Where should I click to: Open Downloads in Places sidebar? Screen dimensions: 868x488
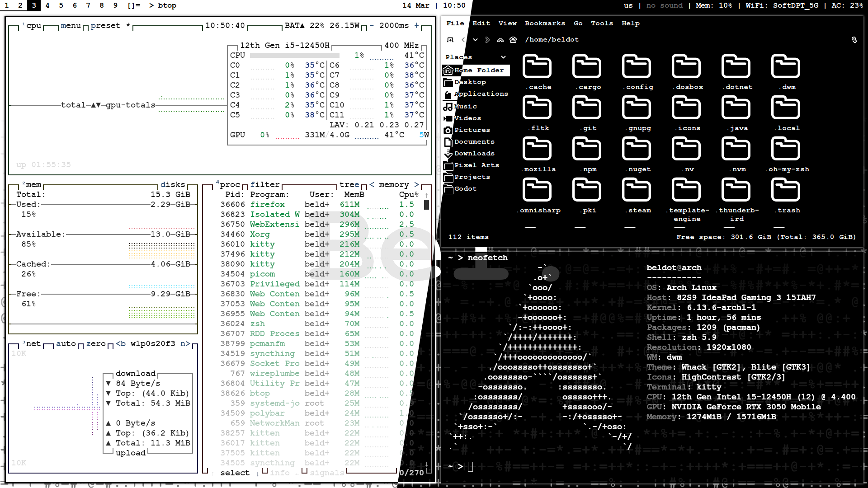pyautogui.click(x=476, y=153)
